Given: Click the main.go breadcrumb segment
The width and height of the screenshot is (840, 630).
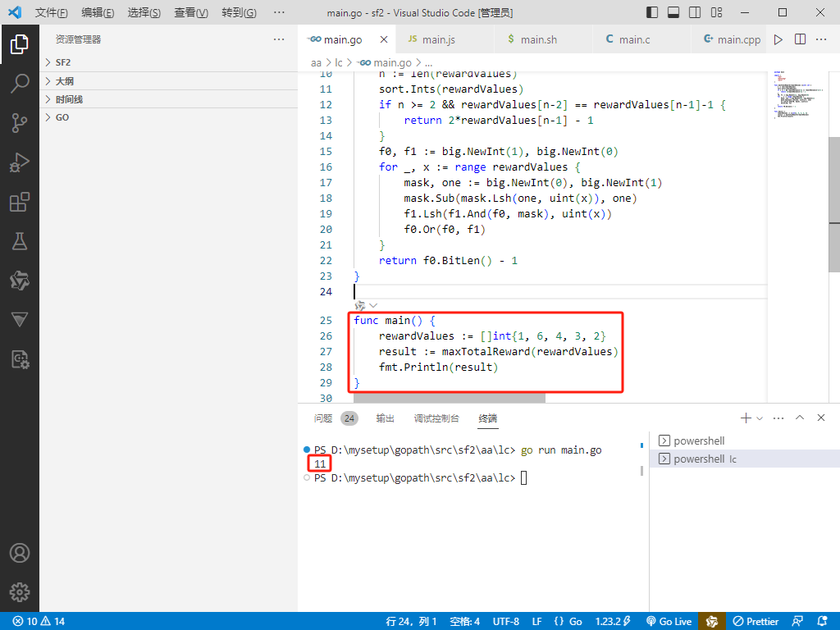Looking at the screenshot, I should [x=385, y=62].
